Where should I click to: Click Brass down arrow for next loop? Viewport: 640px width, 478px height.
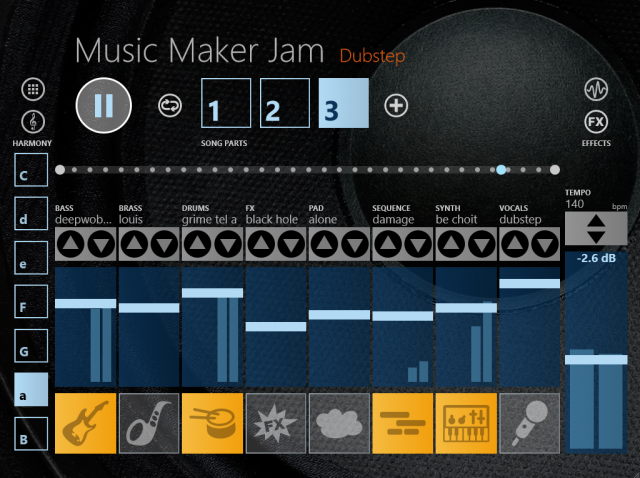164,244
